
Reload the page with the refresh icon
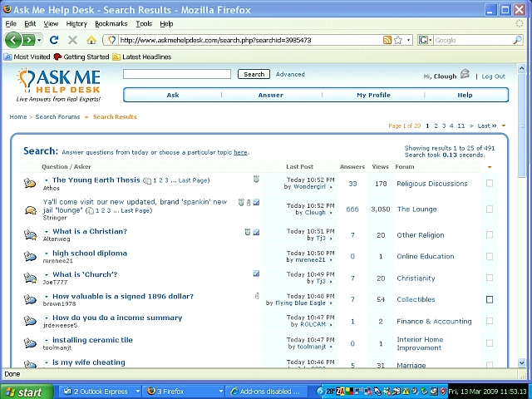[54, 40]
